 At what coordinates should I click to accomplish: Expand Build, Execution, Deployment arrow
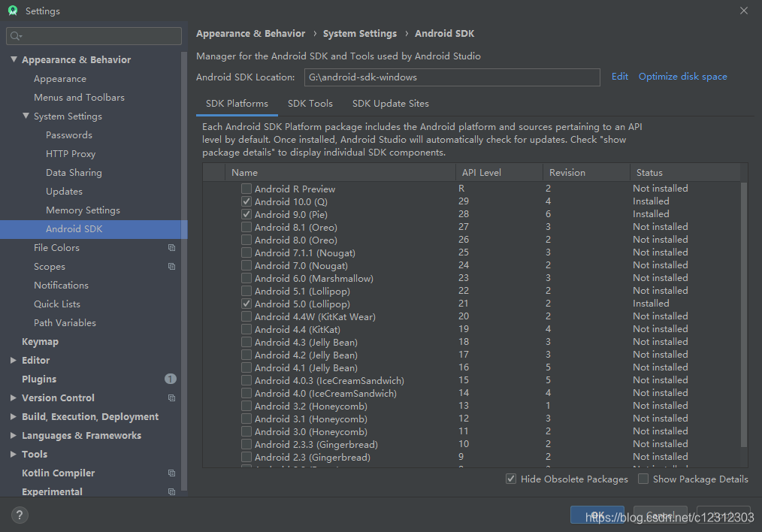(14, 416)
